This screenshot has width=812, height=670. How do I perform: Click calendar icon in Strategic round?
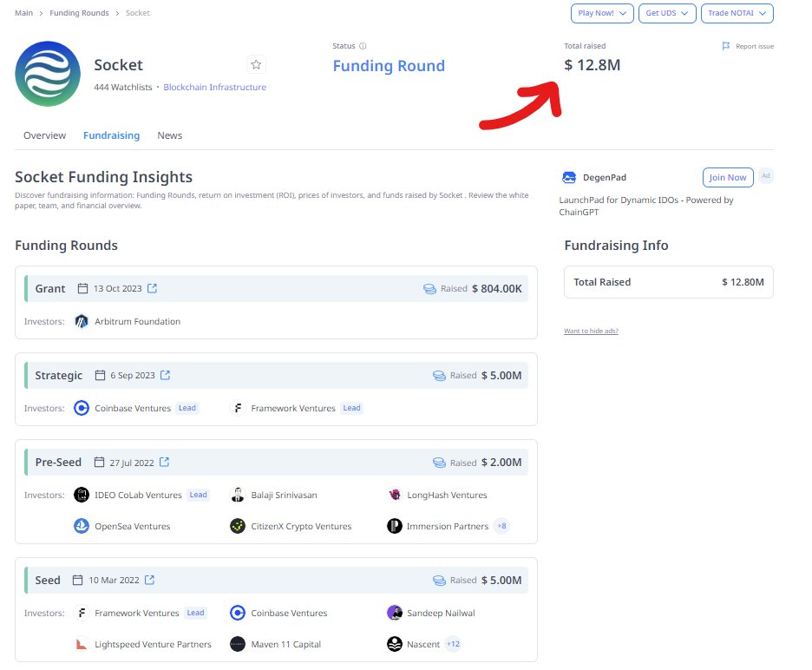coord(100,375)
